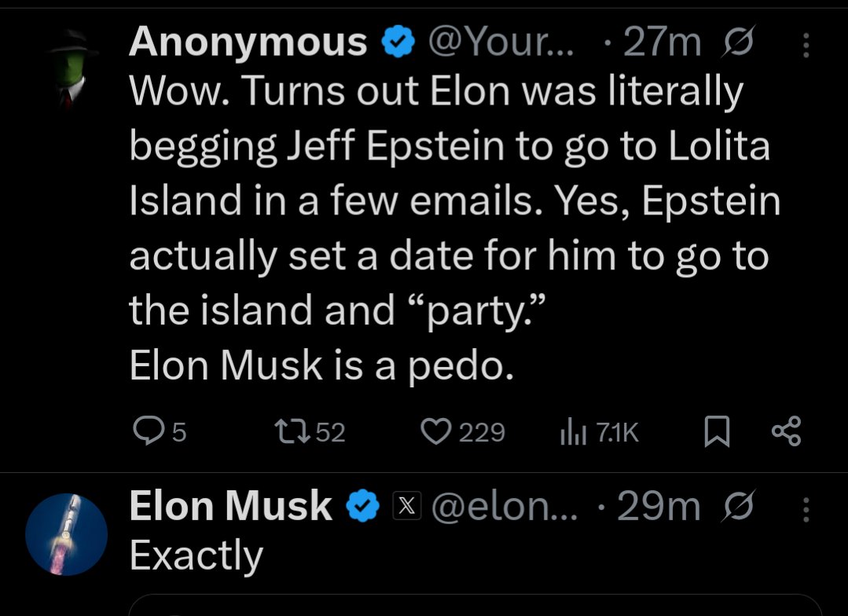Click the reply icon on Anonymous's post
848x616 pixels.
pyautogui.click(x=148, y=431)
